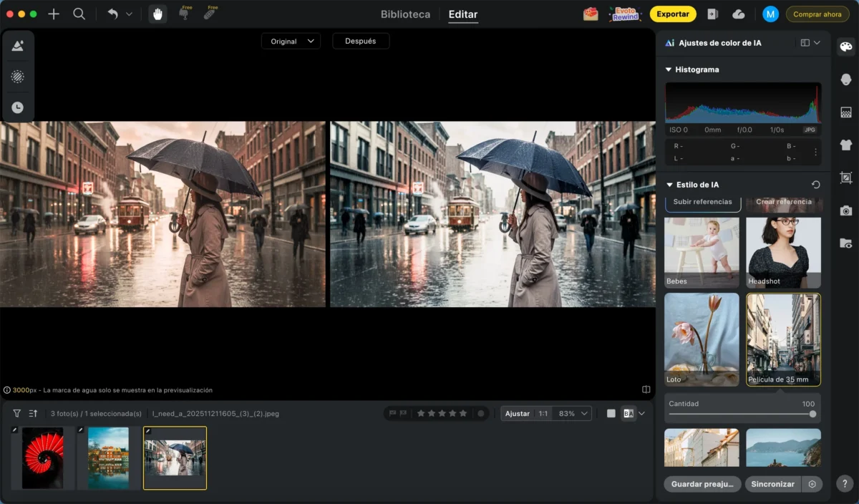
Task: Click the search magnifier icon
Action: (x=79, y=14)
